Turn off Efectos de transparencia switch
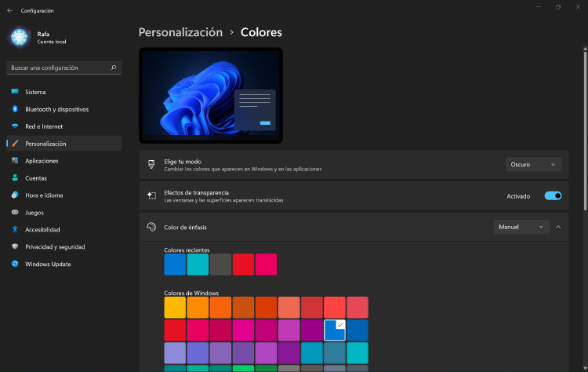This screenshot has width=588, height=372. 553,195
